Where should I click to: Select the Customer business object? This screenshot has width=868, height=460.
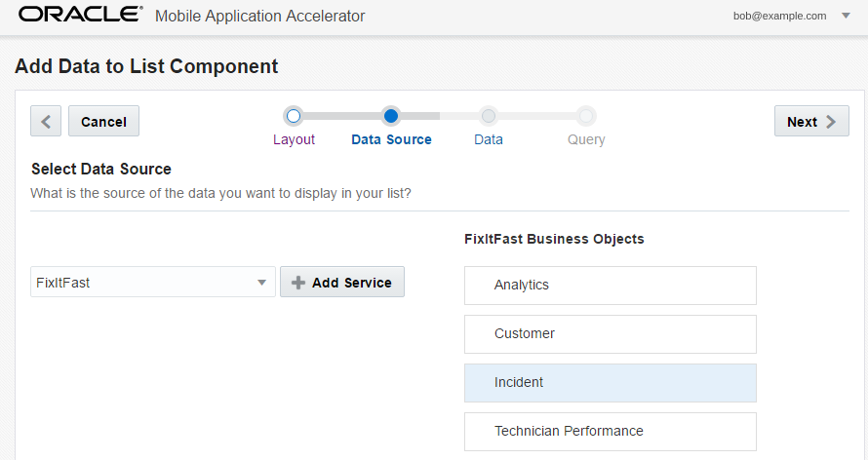coord(611,333)
